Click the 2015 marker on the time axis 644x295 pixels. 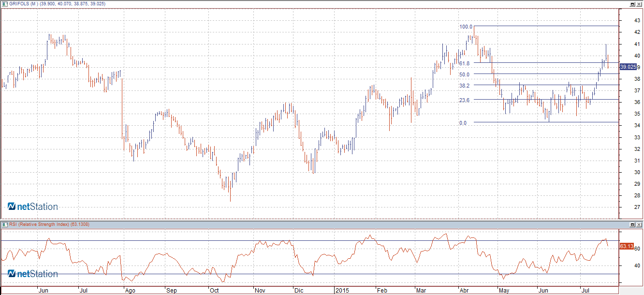[x=342, y=291]
